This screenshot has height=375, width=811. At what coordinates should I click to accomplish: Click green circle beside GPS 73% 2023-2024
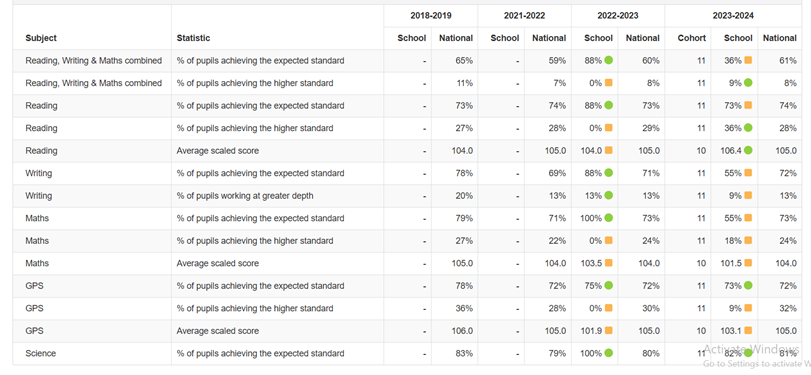pos(748,286)
